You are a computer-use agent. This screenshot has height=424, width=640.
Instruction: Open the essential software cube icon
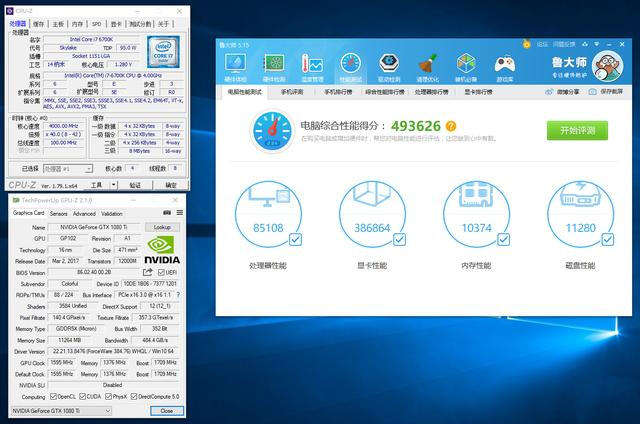pos(466,64)
